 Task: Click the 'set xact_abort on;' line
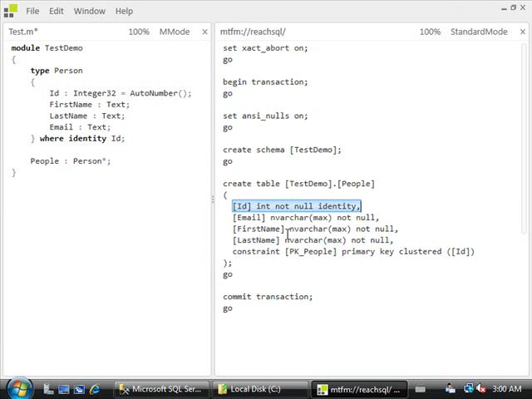(x=265, y=48)
